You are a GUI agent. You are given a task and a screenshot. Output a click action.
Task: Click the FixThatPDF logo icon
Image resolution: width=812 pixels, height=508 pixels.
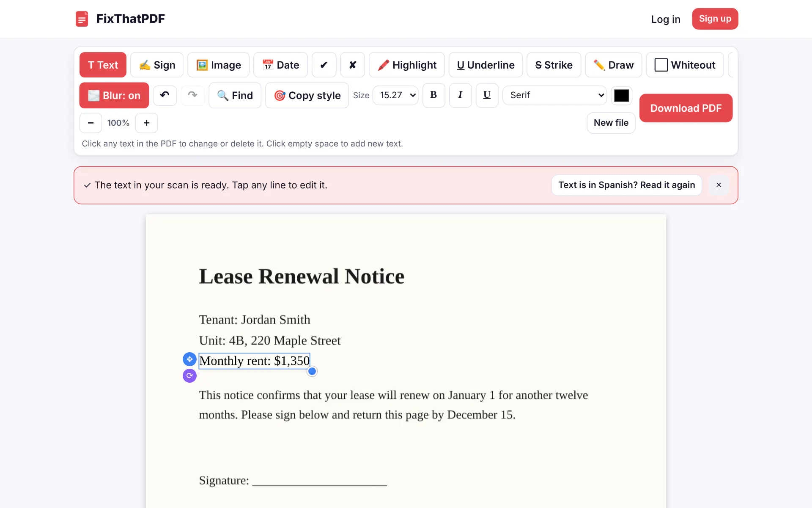click(x=82, y=19)
